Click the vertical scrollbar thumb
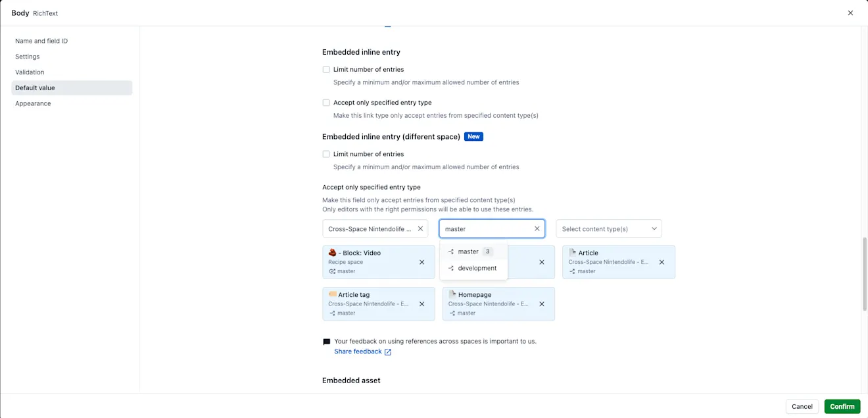Image resolution: width=868 pixels, height=418 pixels. [x=865, y=274]
